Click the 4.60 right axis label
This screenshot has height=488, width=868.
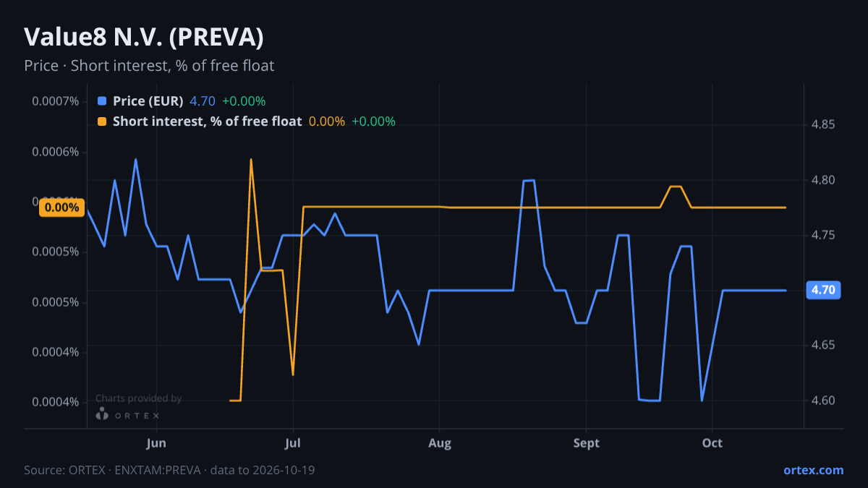pyautogui.click(x=823, y=401)
